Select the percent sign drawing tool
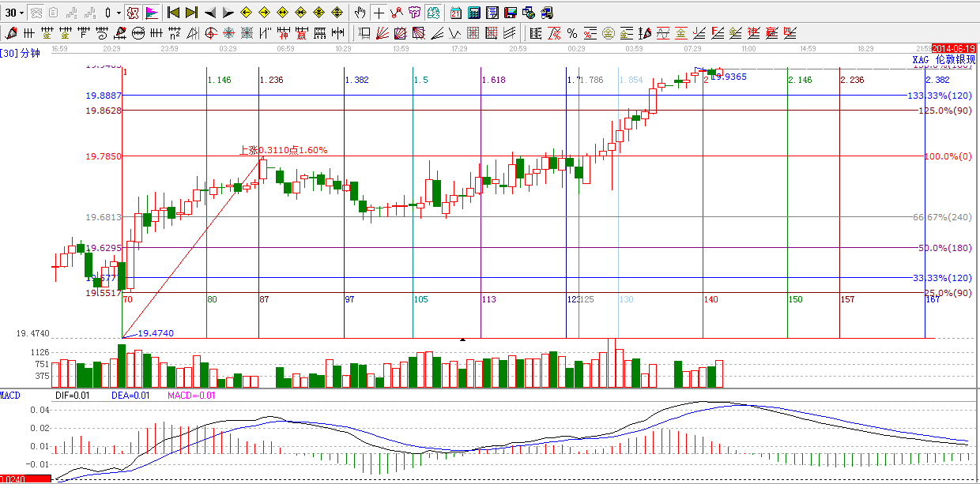 [x=571, y=33]
